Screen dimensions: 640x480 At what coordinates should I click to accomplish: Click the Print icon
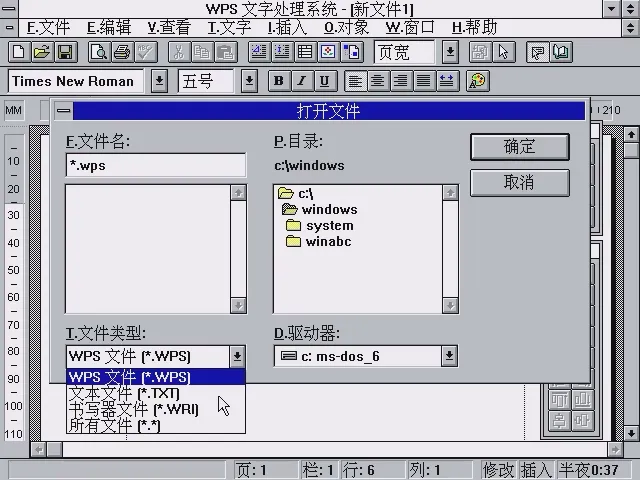[x=122, y=52]
